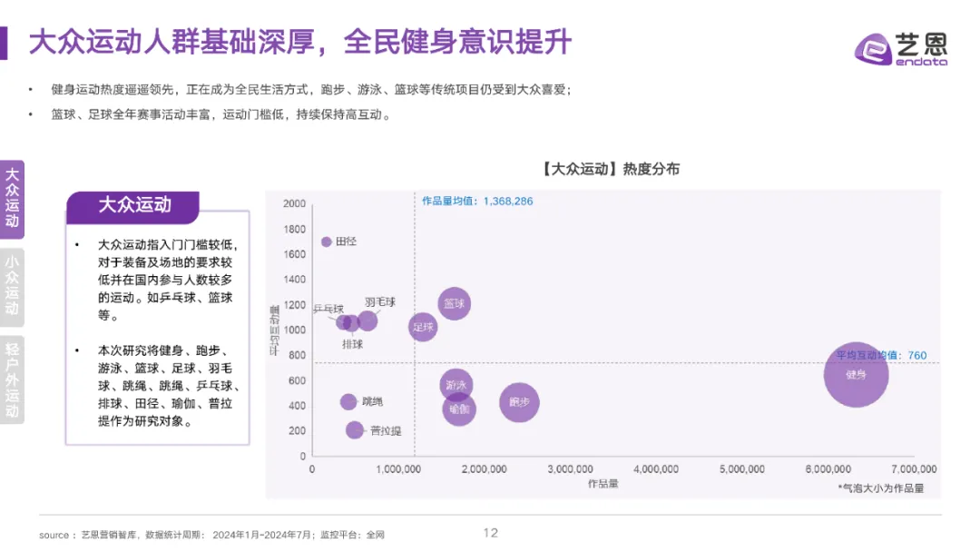Click the 田径 bubble
The height and width of the screenshot is (552, 980).
coord(327,241)
